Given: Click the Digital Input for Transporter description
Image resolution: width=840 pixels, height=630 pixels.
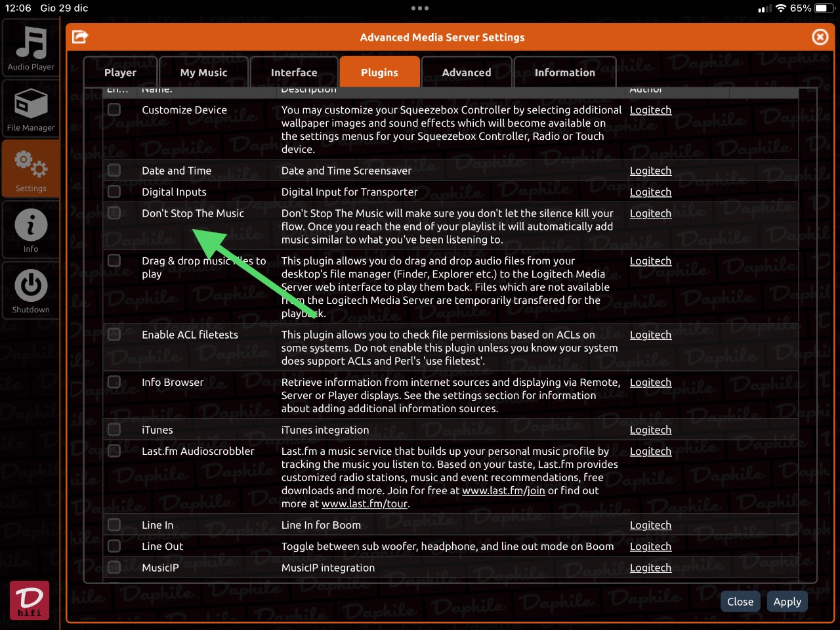Looking at the screenshot, I should pyautogui.click(x=350, y=192).
